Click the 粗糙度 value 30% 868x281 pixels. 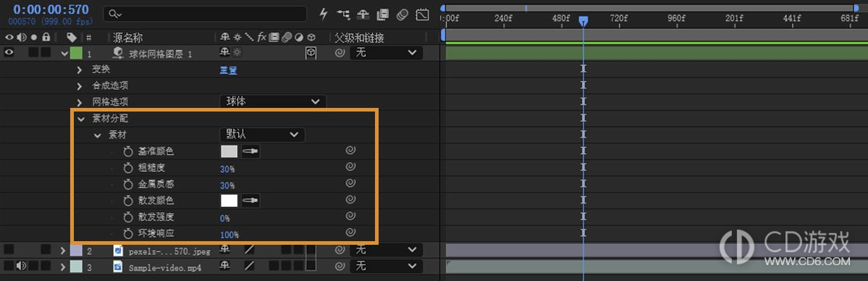tap(227, 169)
